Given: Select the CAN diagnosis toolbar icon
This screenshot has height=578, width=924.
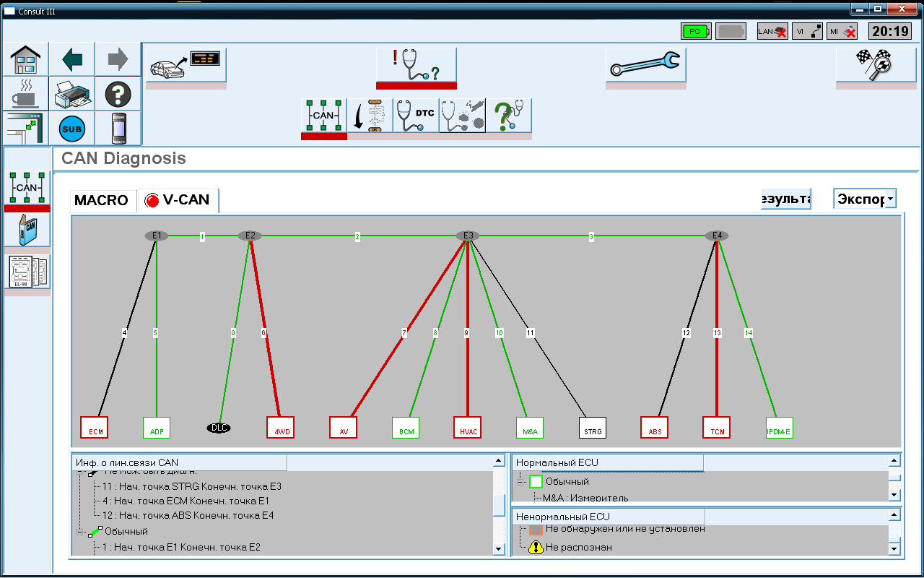Looking at the screenshot, I should point(323,116).
